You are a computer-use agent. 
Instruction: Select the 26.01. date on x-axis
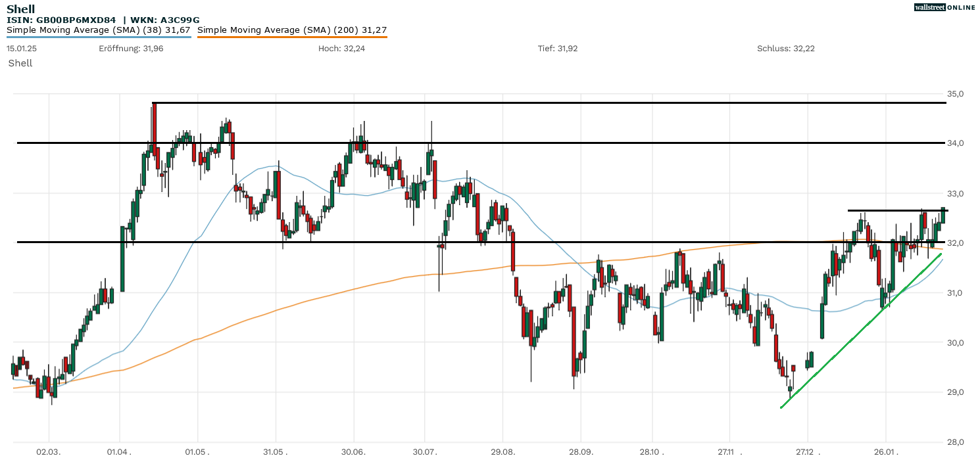pyautogui.click(x=885, y=452)
